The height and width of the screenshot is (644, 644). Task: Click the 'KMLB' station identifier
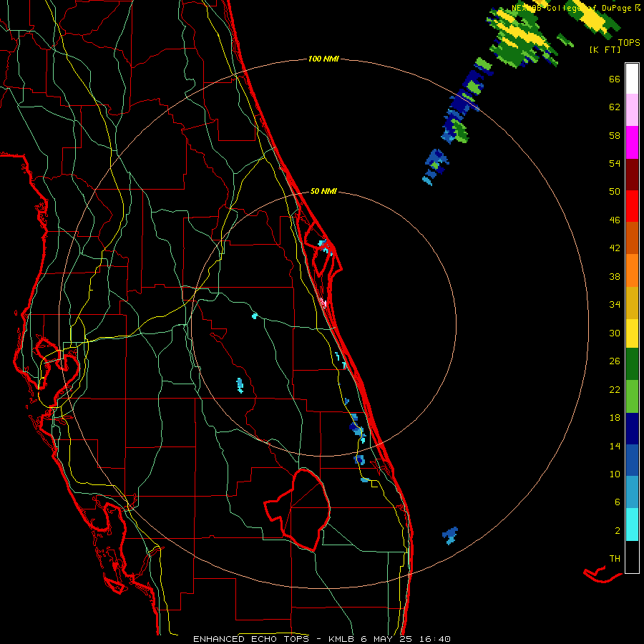pos(342,639)
